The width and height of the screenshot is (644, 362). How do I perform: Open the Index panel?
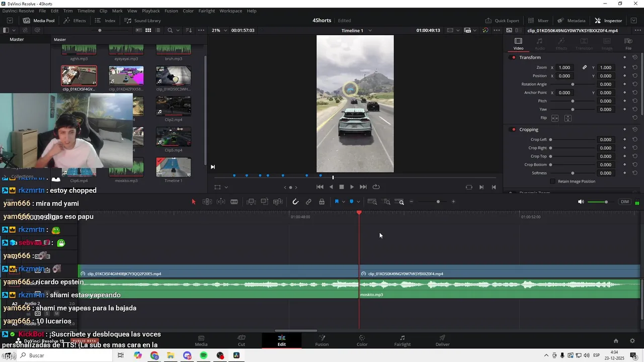(x=105, y=21)
